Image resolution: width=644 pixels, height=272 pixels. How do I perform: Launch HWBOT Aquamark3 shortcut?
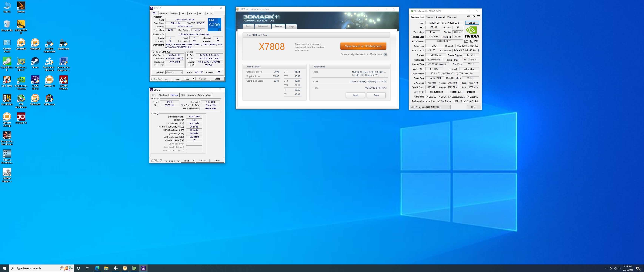point(49,46)
